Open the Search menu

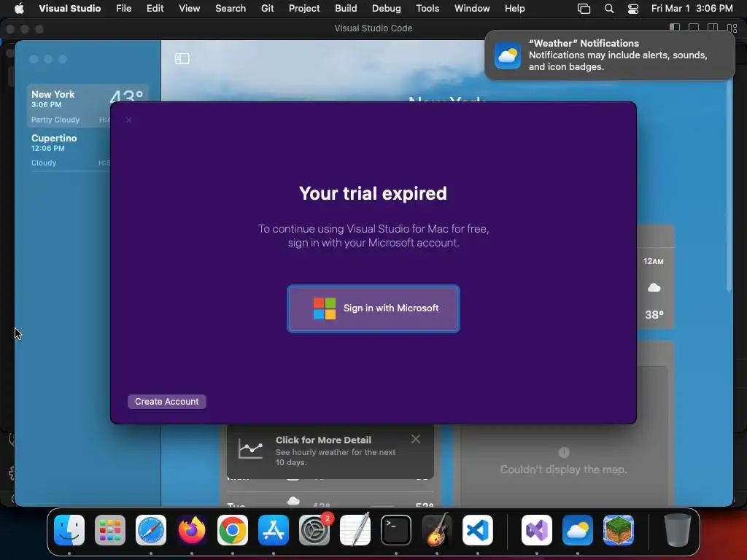pyautogui.click(x=231, y=8)
